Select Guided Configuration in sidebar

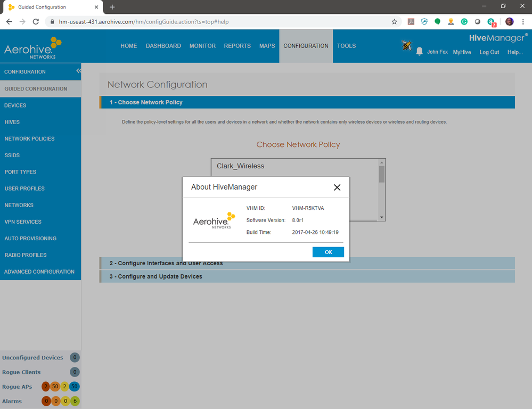click(x=40, y=88)
